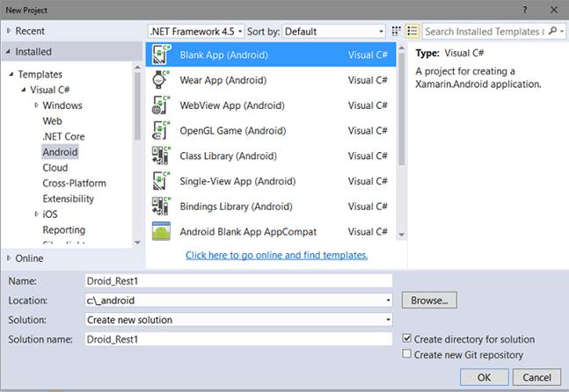The height and width of the screenshot is (392, 569).
Task: Click the Blank App (Android) template icon
Action: 161,54
